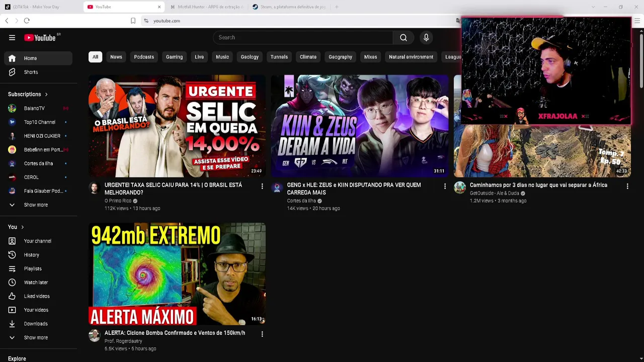Open the YouTube guide hamburger menu
644x362 pixels.
(12, 38)
